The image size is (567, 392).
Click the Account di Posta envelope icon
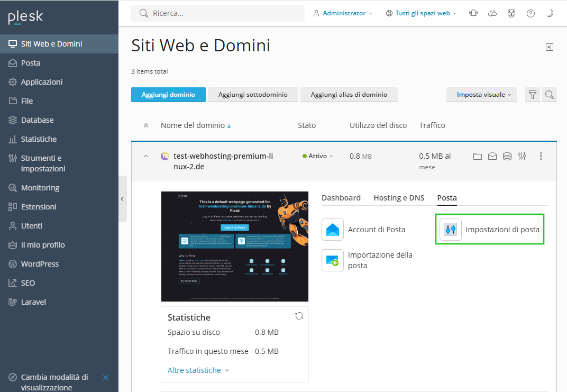tap(333, 230)
